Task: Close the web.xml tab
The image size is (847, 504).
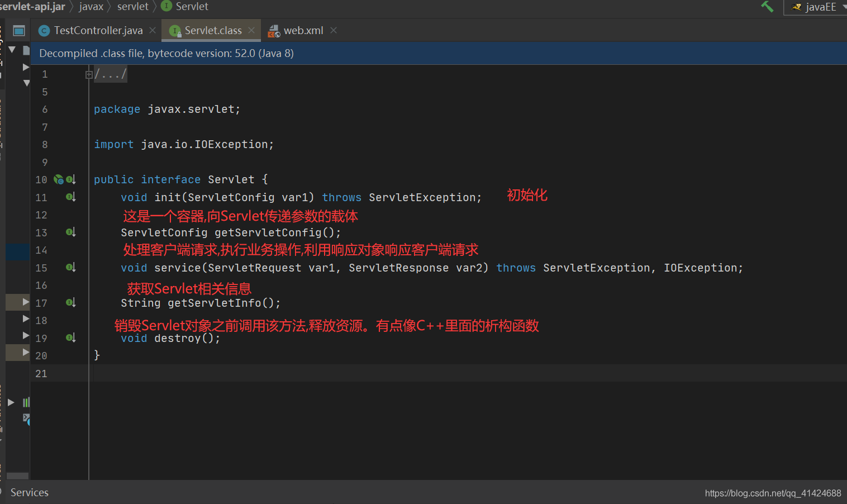Action: click(334, 30)
